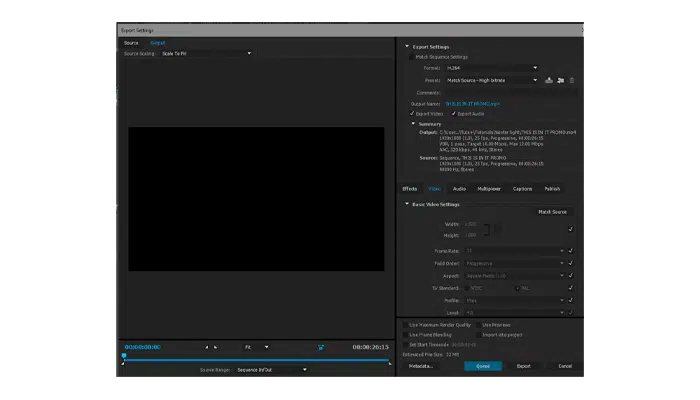Click the Match Source button
700x400 pixels.
(x=552, y=212)
